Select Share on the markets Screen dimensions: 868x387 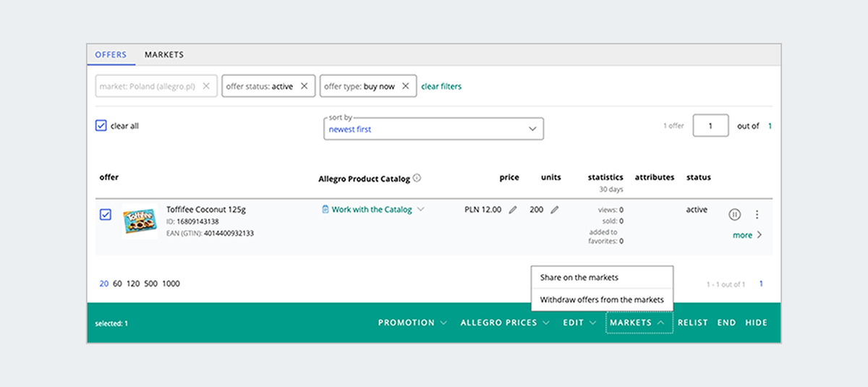coord(602,277)
